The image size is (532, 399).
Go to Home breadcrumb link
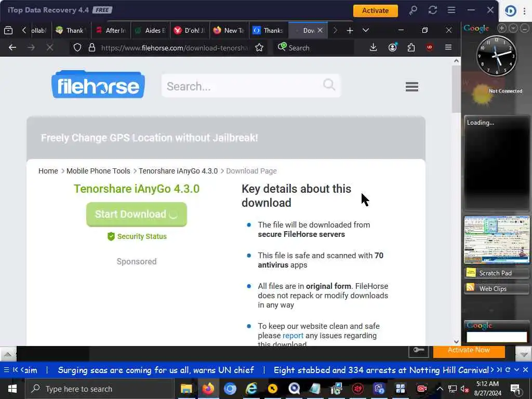[48, 171]
